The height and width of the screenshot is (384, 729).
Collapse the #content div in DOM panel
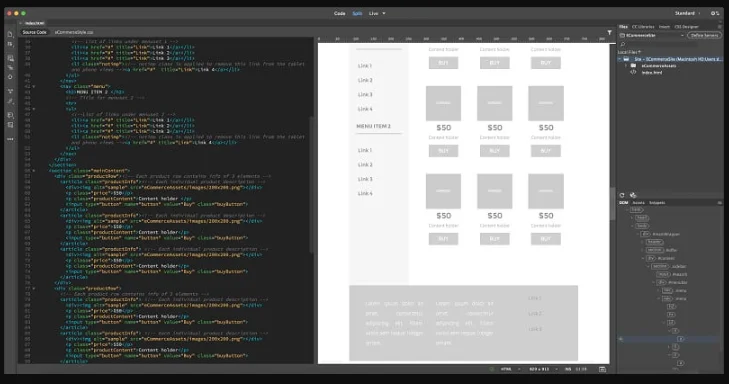[643, 258]
